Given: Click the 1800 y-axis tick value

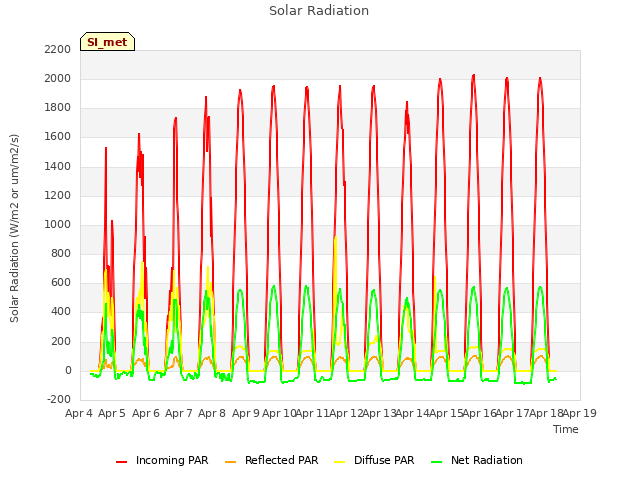Looking at the screenshot, I should tap(58, 108).
